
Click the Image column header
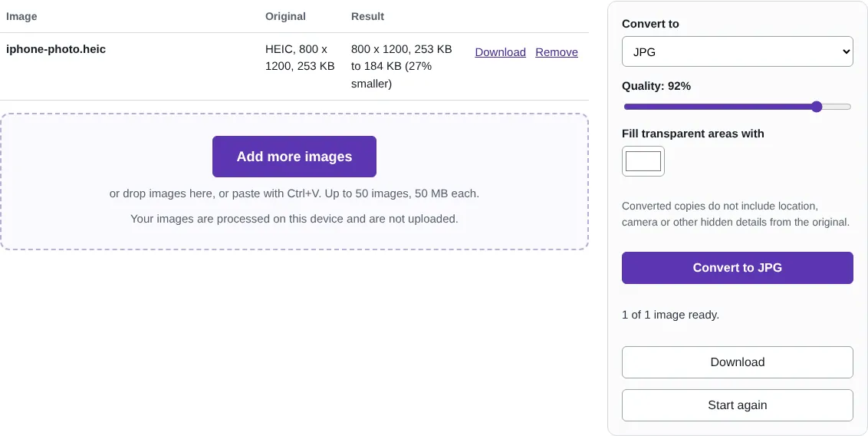click(x=21, y=16)
